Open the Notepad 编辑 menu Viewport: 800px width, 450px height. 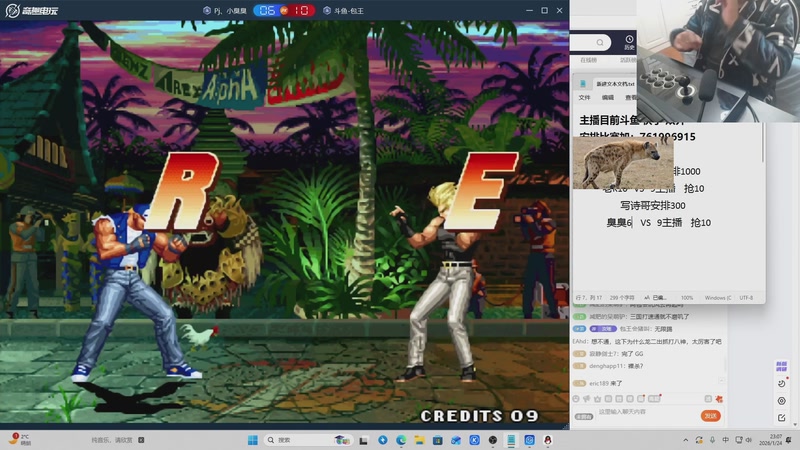coord(607,97)
